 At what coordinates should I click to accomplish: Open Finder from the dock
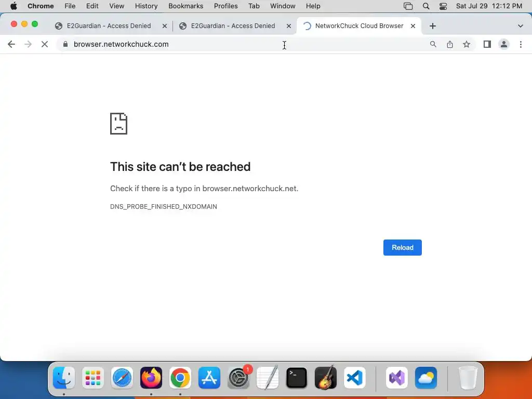coord(64,378)
